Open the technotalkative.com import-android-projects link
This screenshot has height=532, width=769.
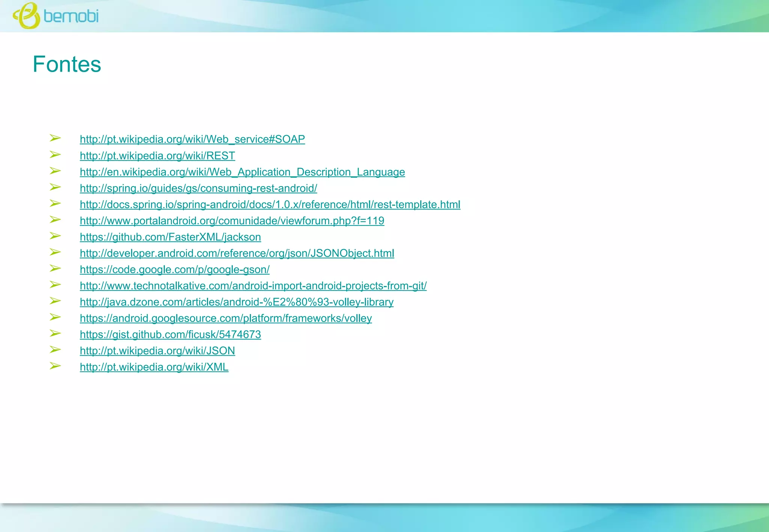click(253, 286)
